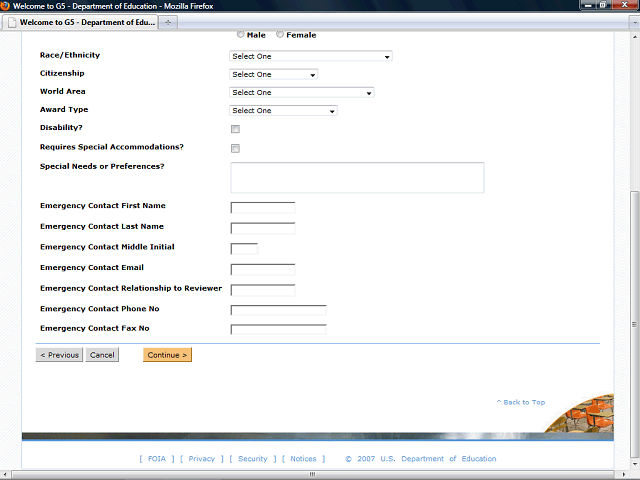Open the Citizenship dropdown
The width and height of the screenshot is (640, 480).
click(x=273, y=74)
